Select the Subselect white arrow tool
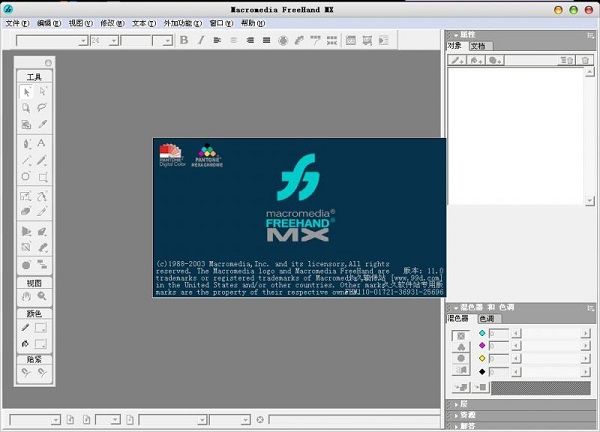 [42, 91]
